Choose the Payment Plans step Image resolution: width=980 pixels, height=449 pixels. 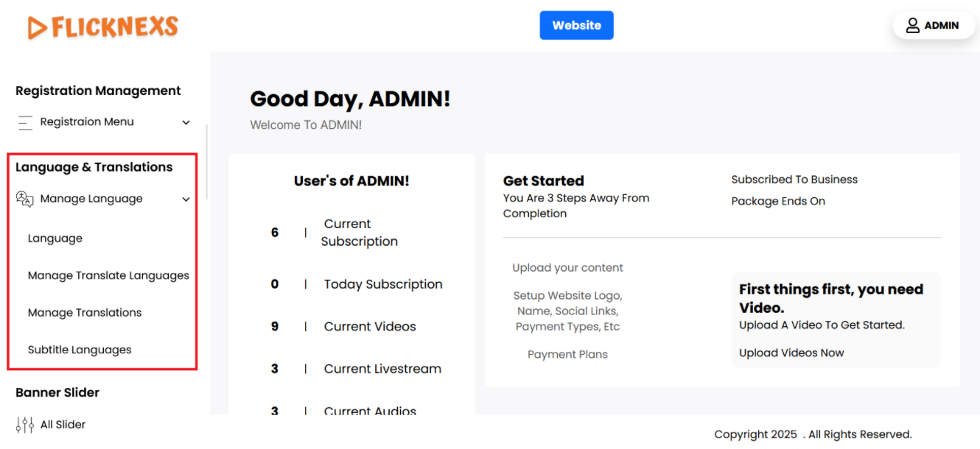[x=567, y=355]
